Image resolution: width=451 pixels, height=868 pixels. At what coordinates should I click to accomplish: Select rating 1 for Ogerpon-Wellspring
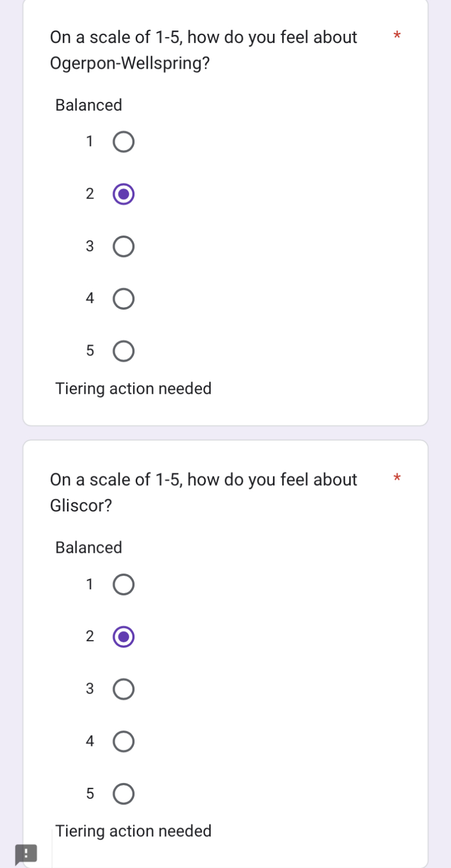[124, 142]
